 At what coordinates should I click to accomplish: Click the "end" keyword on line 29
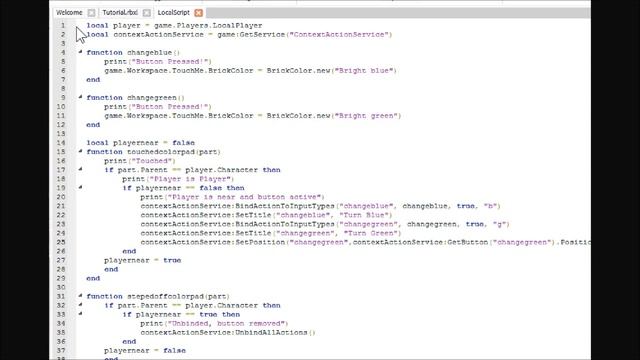[93, 278]
